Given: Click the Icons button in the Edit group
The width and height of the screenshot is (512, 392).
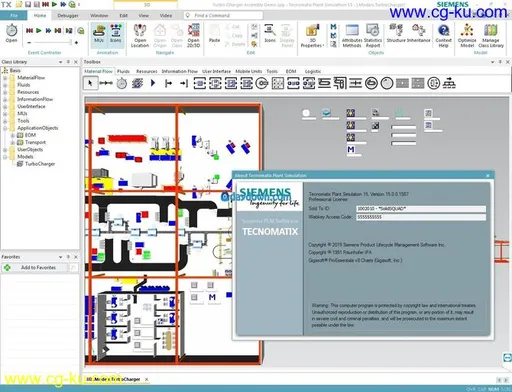Looking at the screenshot, I should [270, 33].
